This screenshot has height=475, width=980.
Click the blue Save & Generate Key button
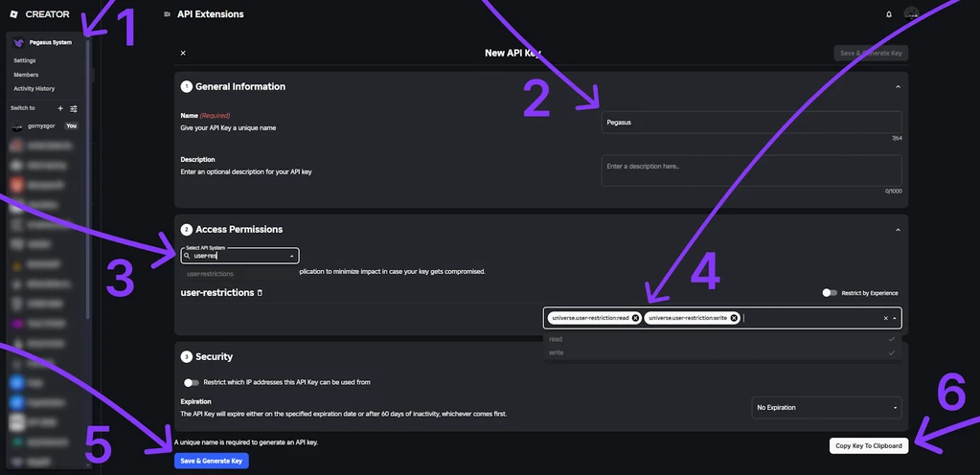[x=212, y=461]
